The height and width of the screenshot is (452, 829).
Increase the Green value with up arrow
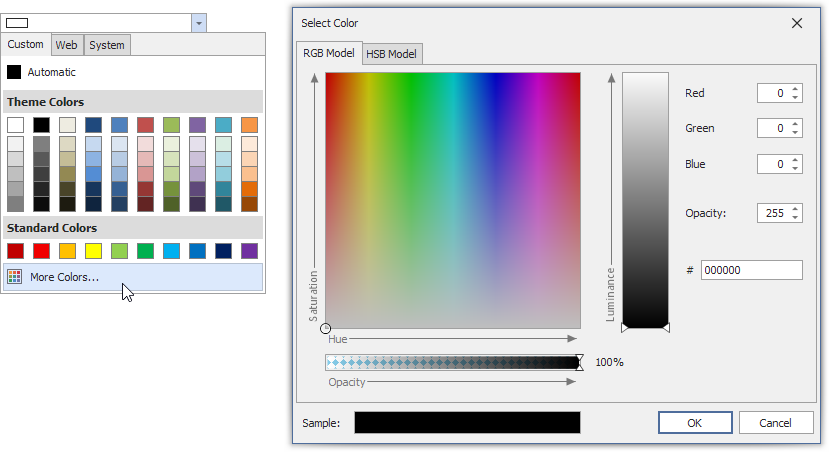(x=795, y=124)
